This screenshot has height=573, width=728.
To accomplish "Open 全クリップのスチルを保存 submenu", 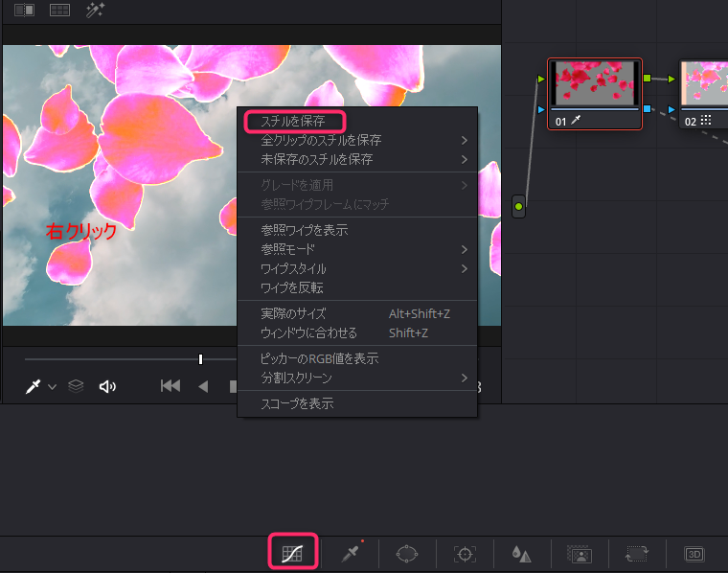I will (x=357, y=140).
